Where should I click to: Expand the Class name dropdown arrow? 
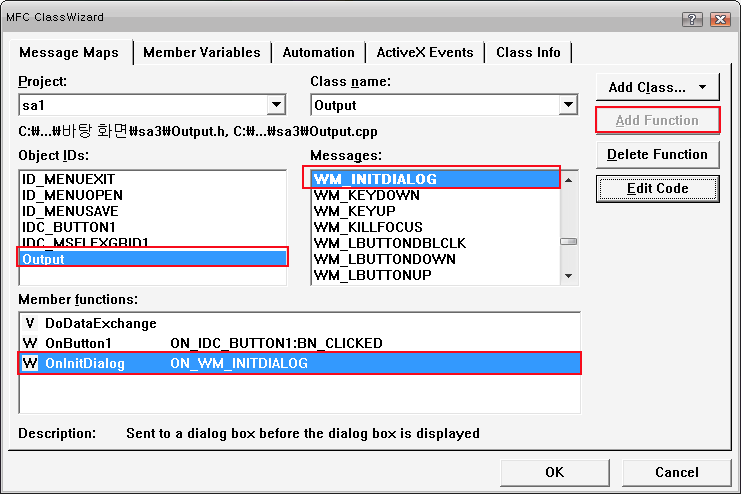(568, 105)
